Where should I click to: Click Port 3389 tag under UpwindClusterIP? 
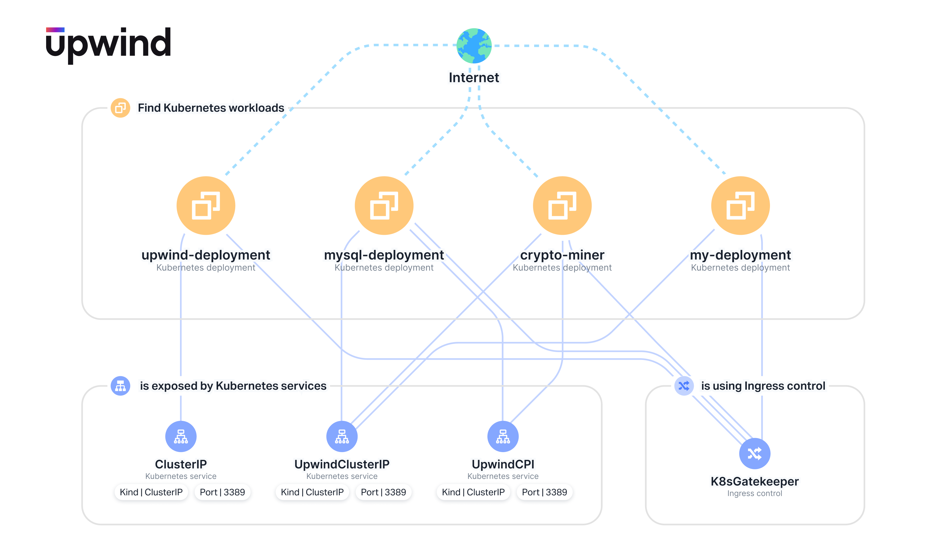coord(383,492)
